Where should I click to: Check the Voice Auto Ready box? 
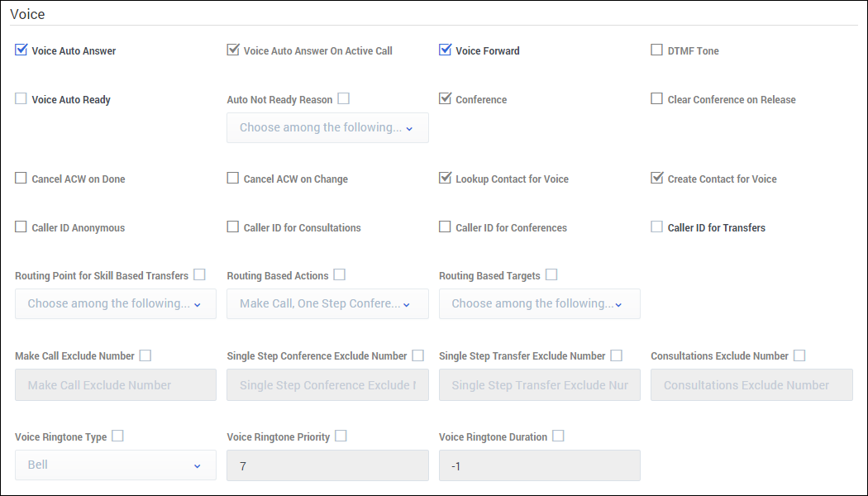pyautogui.click(x=21, y=99)
